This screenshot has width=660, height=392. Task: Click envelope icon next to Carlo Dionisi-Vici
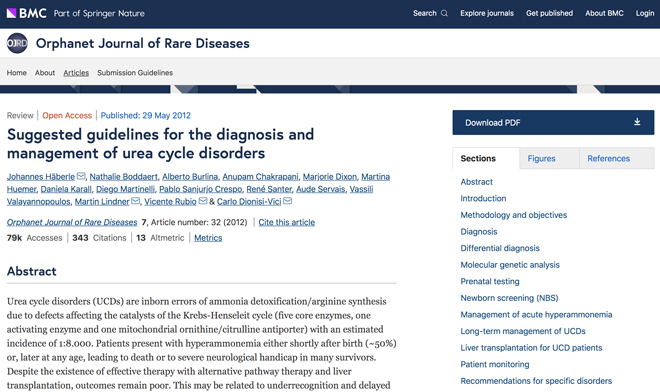pos(287,201)
